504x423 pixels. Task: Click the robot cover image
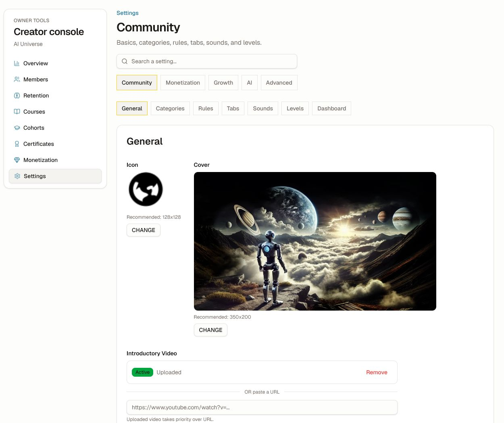(x=315, y=241)
